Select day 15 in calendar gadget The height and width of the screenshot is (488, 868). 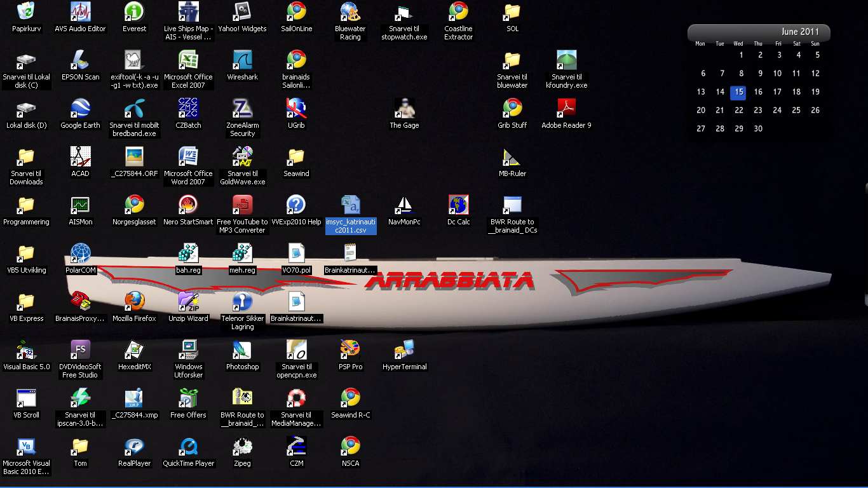(x=738, y=92)
